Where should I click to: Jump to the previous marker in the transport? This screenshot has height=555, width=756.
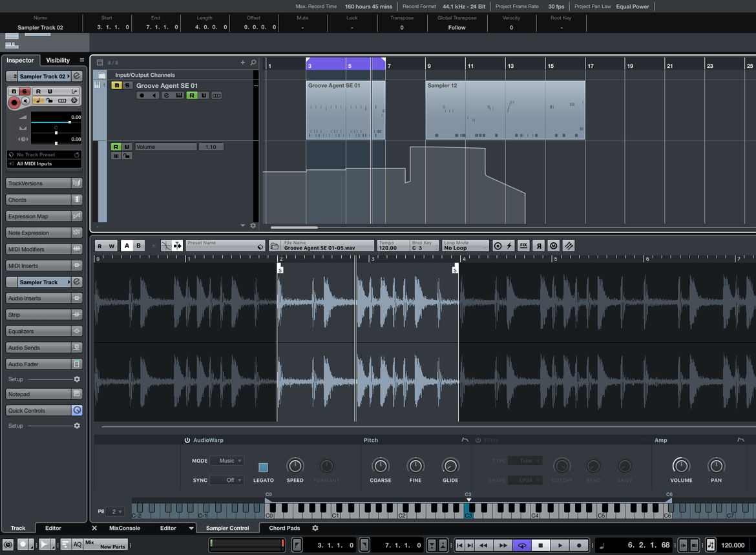click(459, 545)
